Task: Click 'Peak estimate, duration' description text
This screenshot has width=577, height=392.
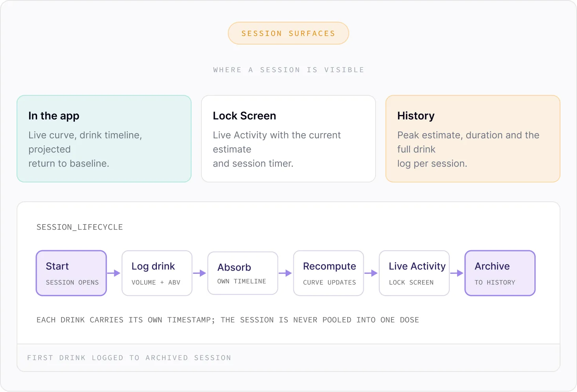Action: (x=468, y=149)
